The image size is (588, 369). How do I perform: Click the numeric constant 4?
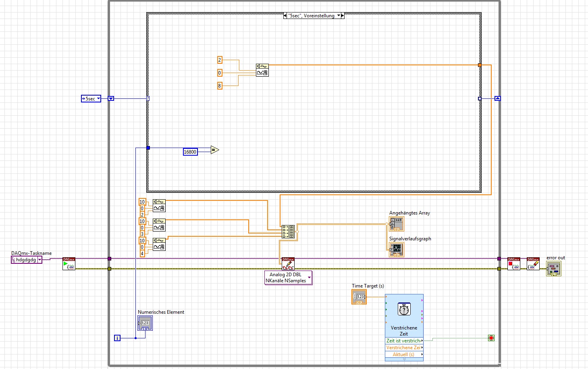(x=142, y=253)
